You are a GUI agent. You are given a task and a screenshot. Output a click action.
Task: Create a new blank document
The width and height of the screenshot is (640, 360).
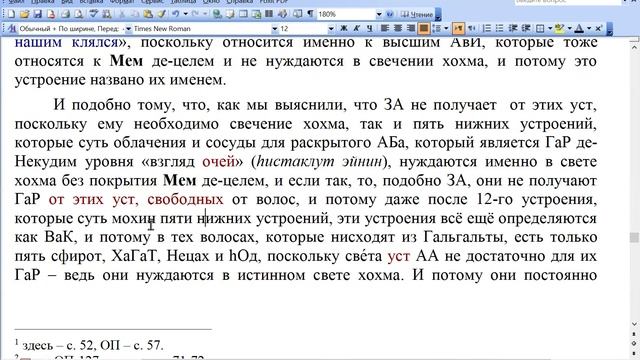(11, 14)
